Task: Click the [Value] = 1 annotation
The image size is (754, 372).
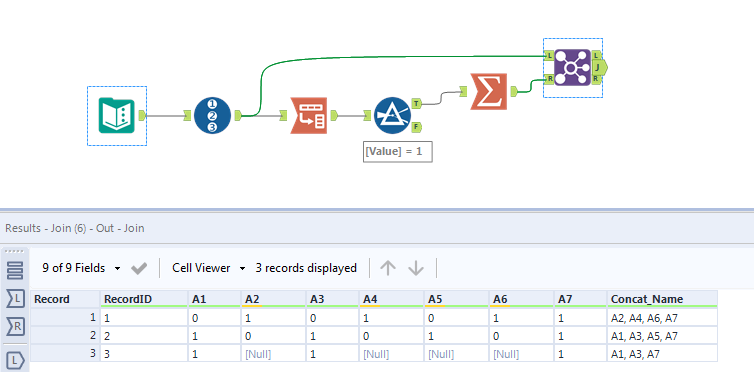Action: click(x=397, y=151)
